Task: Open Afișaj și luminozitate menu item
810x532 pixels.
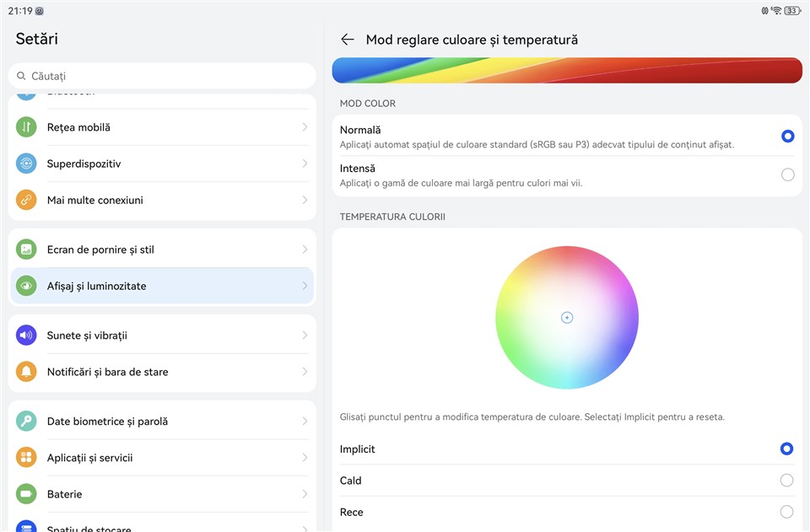Action: click(x=160, y=286)
